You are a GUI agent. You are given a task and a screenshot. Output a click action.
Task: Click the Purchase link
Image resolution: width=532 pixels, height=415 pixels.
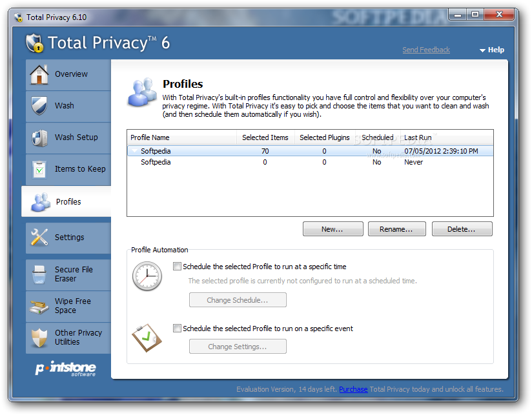[353, 389]
